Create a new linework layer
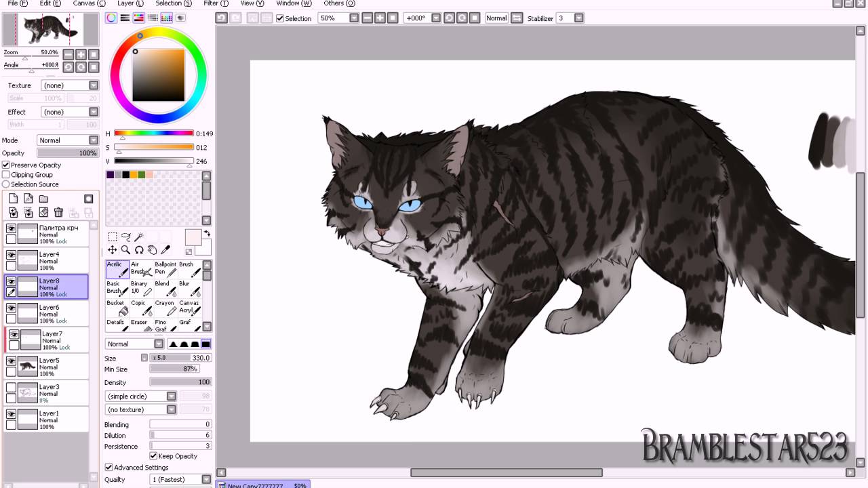 (28, 199)
